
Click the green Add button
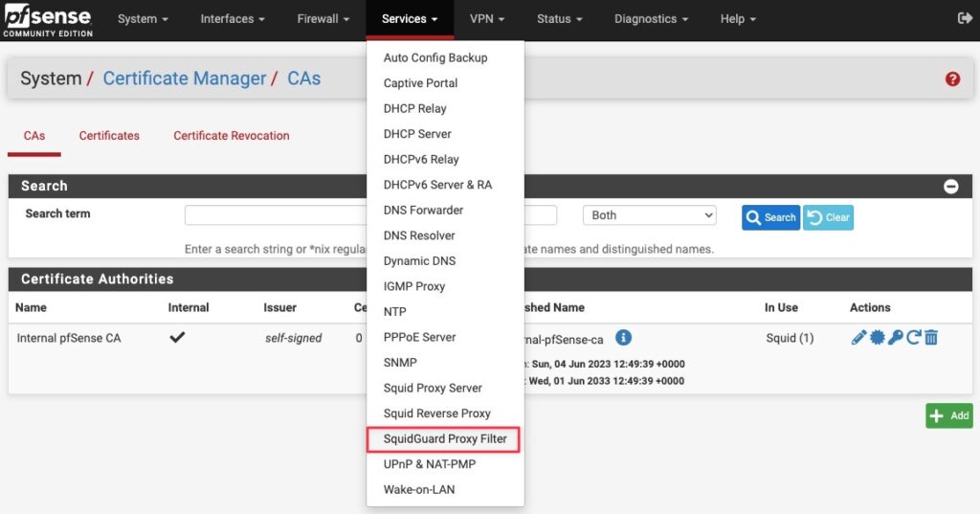click(948, 415)
